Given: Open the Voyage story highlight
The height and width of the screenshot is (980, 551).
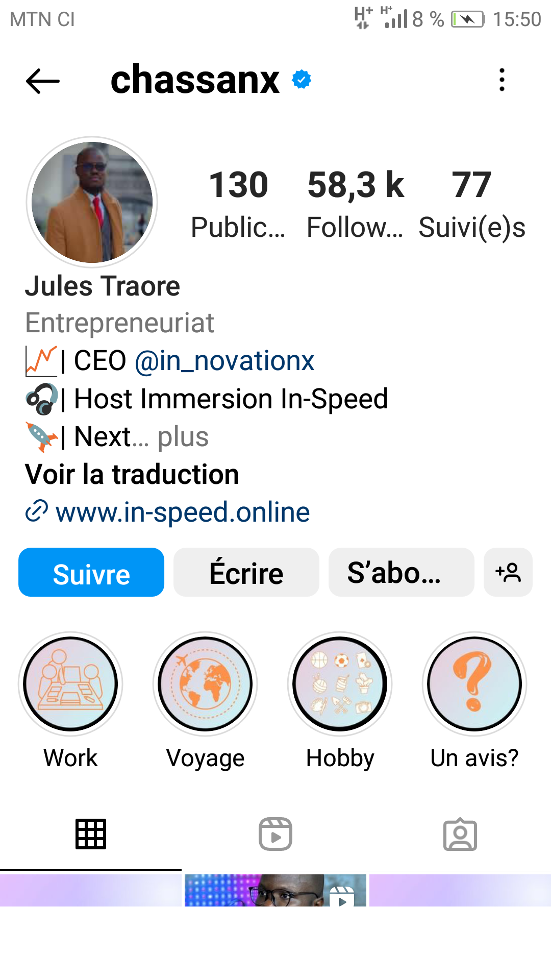Looking at the screenshot, I should [205, 684].
